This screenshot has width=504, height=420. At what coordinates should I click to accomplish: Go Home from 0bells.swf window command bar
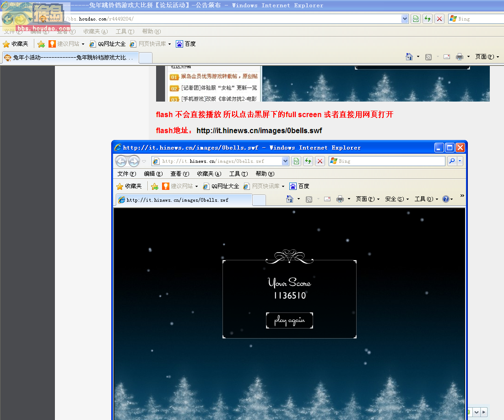[290, 199]
